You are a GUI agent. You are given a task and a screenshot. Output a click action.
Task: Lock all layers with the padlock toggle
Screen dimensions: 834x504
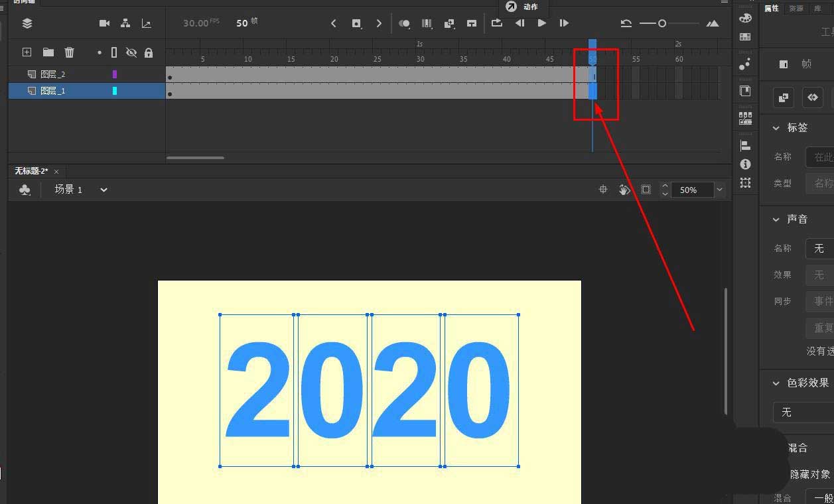(x=149, y=52)
